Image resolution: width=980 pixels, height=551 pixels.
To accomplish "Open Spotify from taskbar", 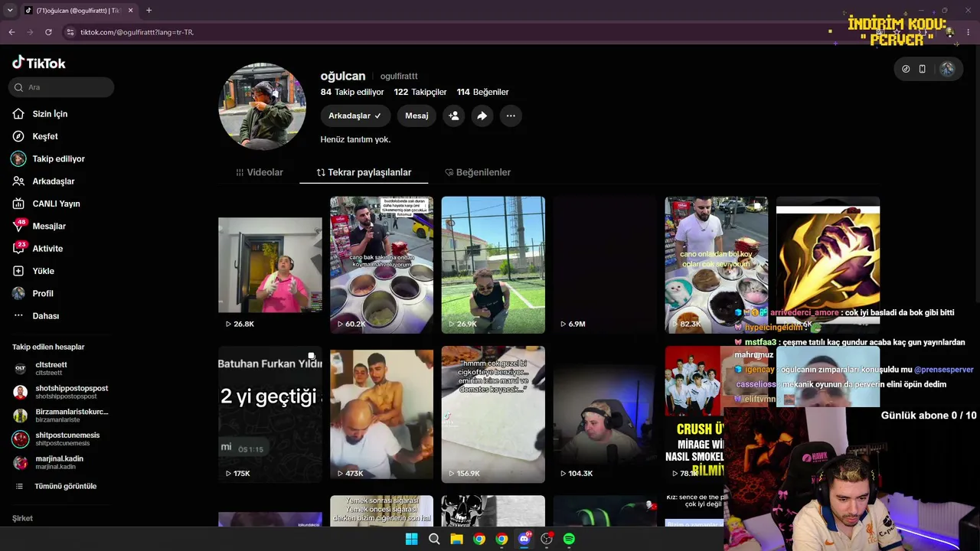I will click(x=569, y=539).
